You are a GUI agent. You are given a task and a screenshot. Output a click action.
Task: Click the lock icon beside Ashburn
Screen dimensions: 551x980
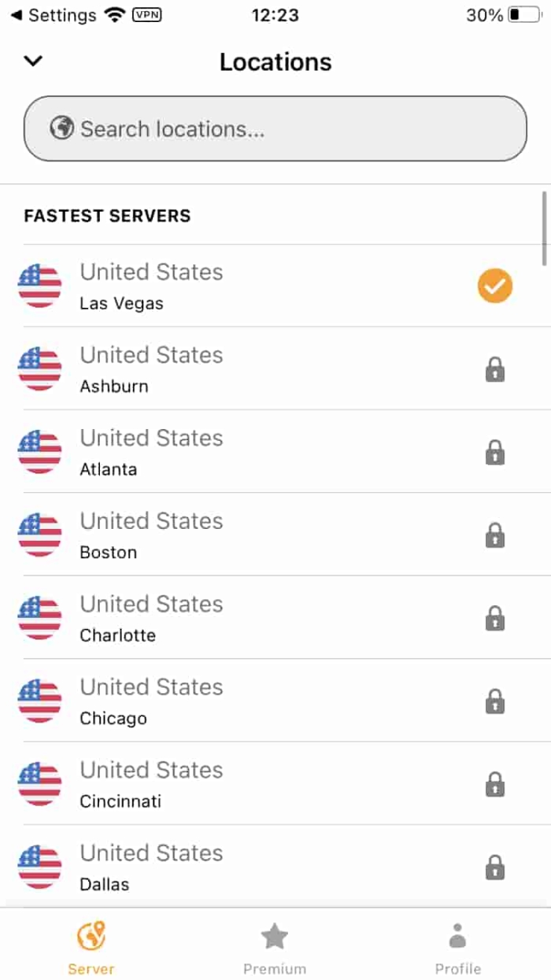[x=494, y=370]
